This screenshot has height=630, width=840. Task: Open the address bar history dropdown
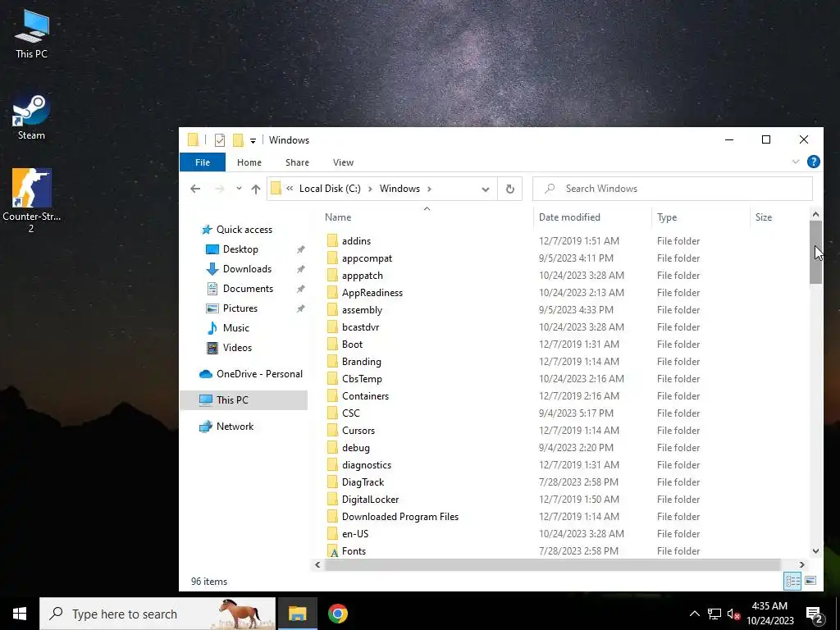coord(486,189)
